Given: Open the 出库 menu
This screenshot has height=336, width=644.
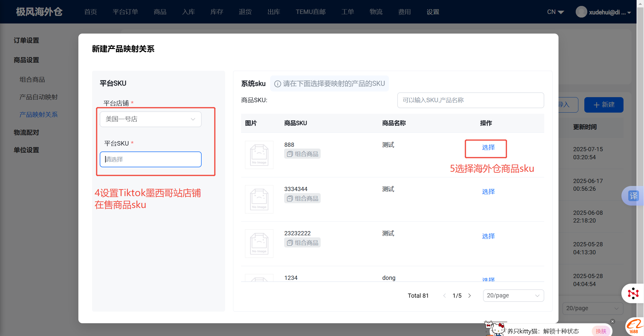Looking at the screenshot, I should coord(274,12).
